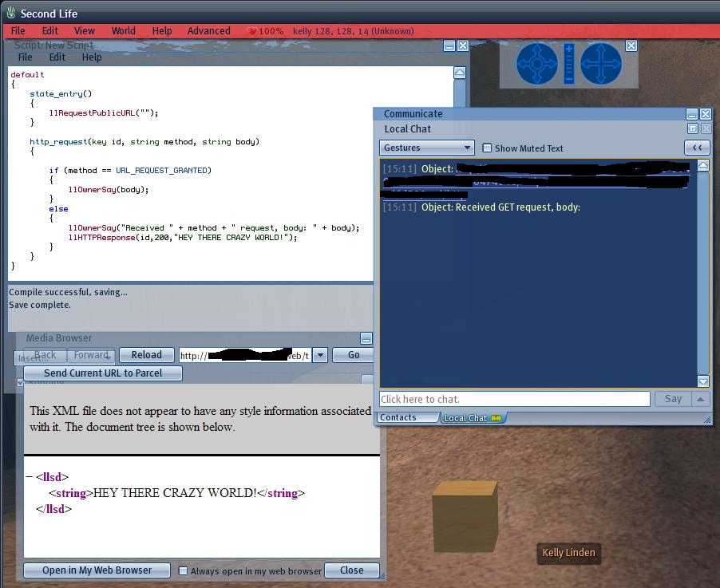Click the state_entry() line in script

point(61,93)
